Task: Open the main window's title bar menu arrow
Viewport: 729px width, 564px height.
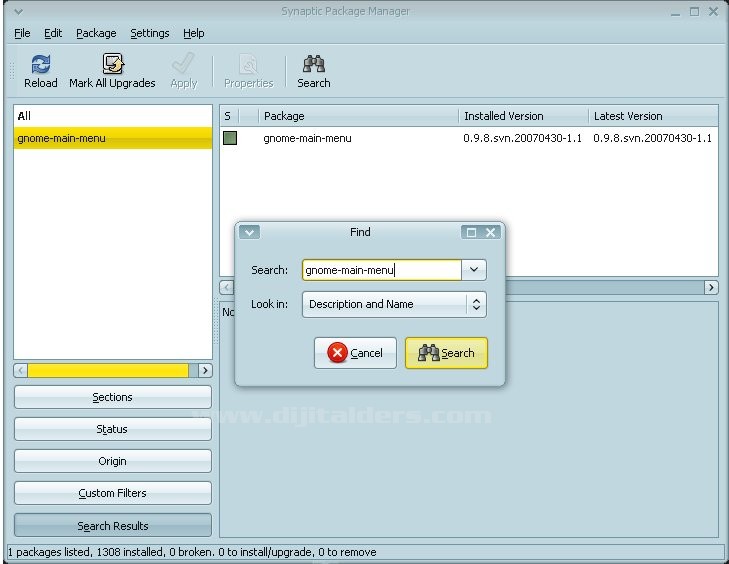Action: [18, 11]
